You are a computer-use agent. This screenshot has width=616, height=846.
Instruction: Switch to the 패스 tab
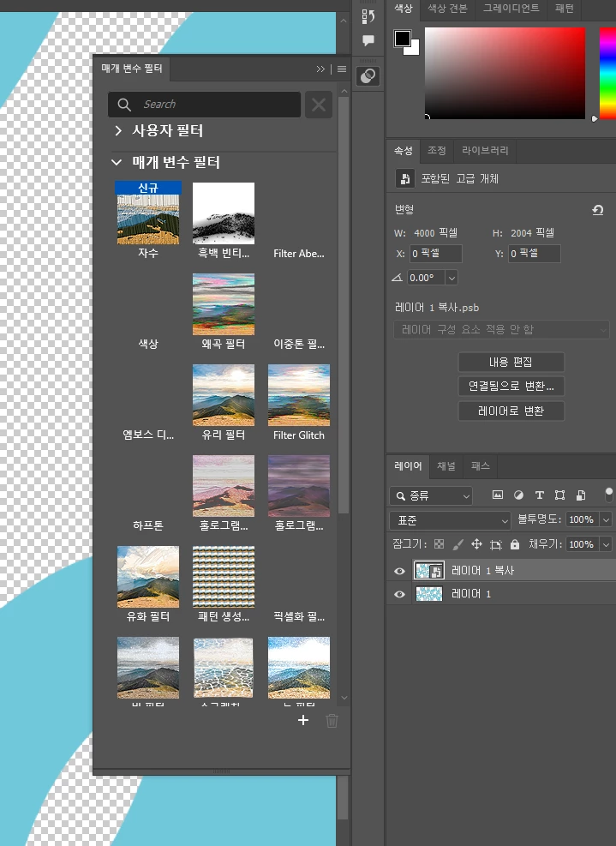pos(480,466)
